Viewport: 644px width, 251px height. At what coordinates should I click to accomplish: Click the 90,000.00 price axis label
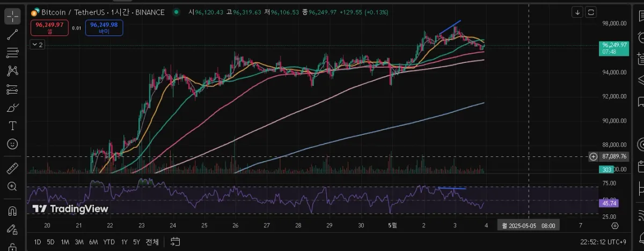coord(614,120)
